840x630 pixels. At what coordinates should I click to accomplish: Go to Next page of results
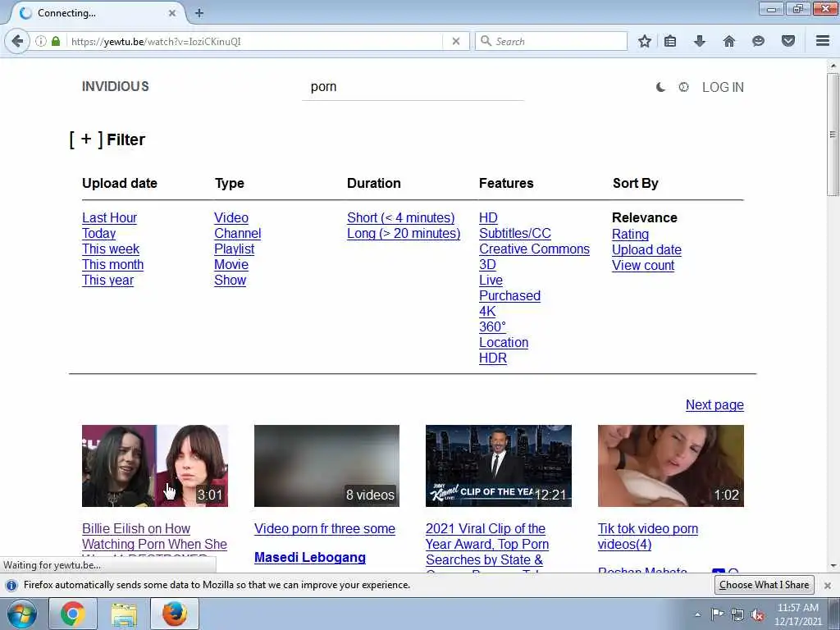714,405
